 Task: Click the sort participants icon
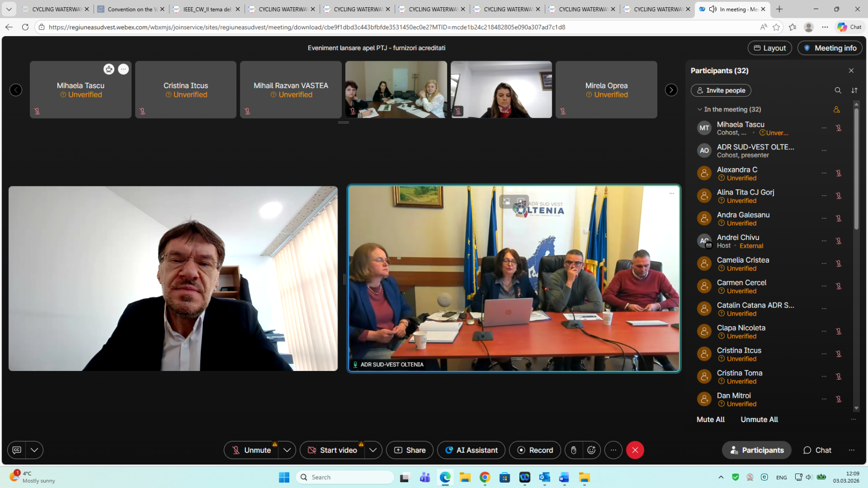[854, 91]
